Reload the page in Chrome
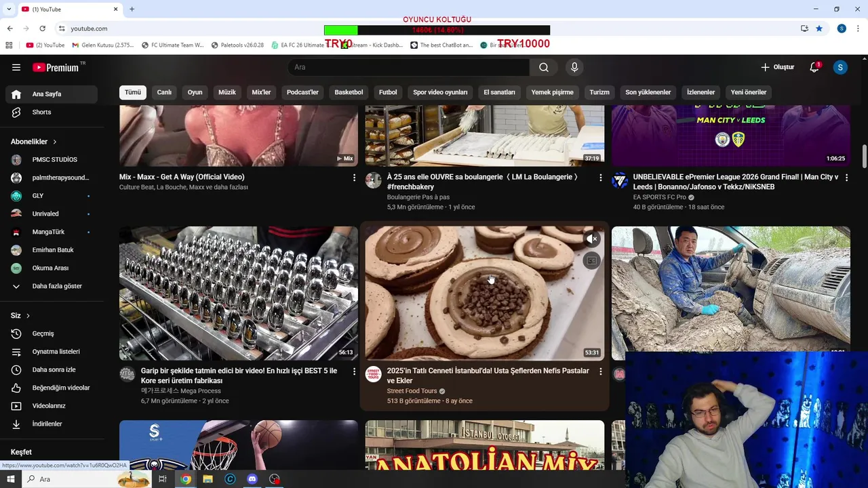 pyautogui.click(x=42, y=28)
